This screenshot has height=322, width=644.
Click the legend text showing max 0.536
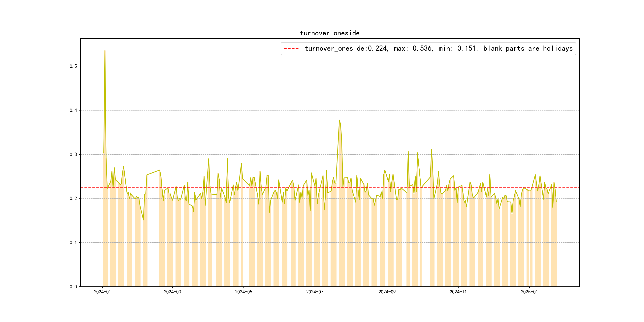coord(413,48)
